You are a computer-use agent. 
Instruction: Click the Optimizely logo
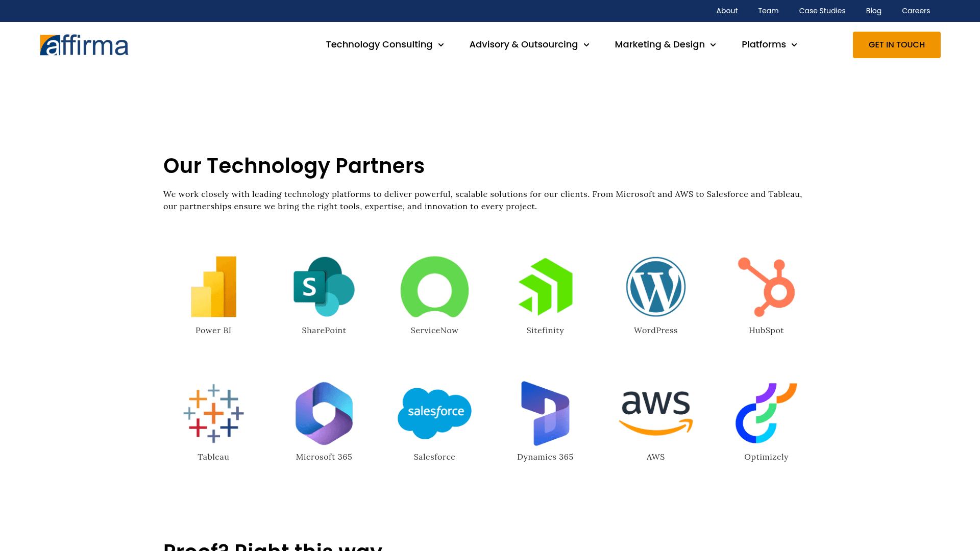[x=766, y=413]
